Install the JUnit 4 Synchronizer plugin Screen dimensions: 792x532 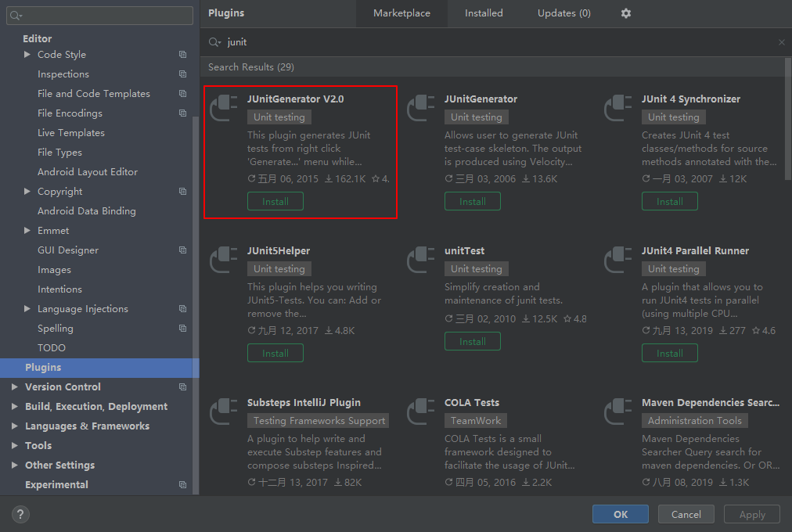coord(670,201)
